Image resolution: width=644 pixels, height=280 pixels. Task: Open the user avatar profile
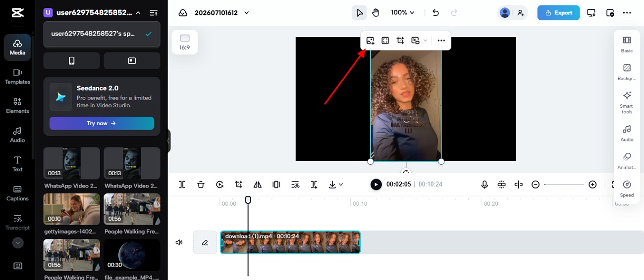[505, 13]
